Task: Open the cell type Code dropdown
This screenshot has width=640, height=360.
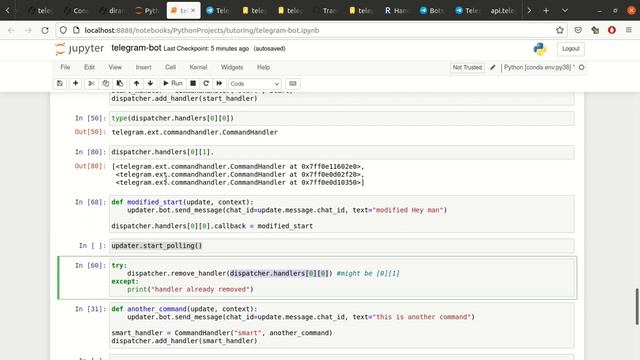Action: point(255,84)
